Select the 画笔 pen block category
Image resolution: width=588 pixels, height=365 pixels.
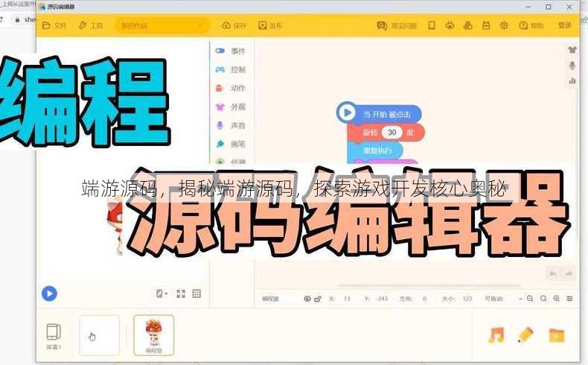coord(231,144)
